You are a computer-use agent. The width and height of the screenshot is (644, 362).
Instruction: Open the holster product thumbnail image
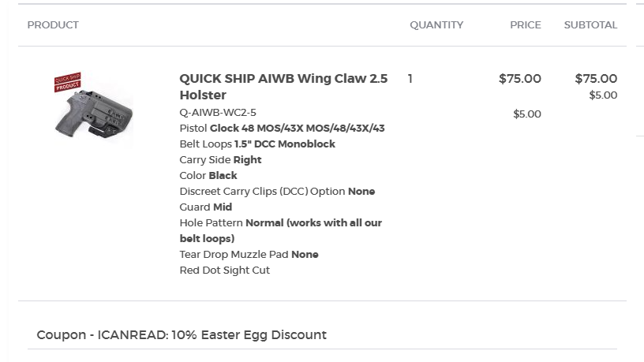point(94,110)
